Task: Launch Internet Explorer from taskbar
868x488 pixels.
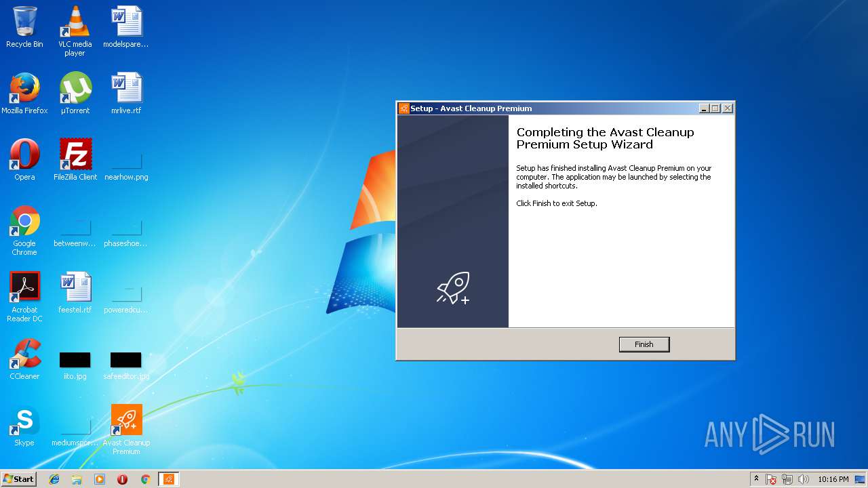Action: pyautogui.click(x=54, y=479)
